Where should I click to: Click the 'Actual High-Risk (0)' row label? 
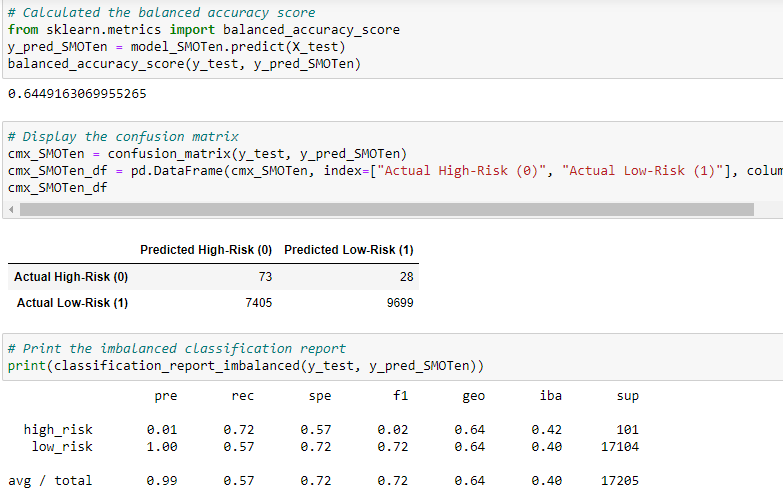(x=71, y=277)
